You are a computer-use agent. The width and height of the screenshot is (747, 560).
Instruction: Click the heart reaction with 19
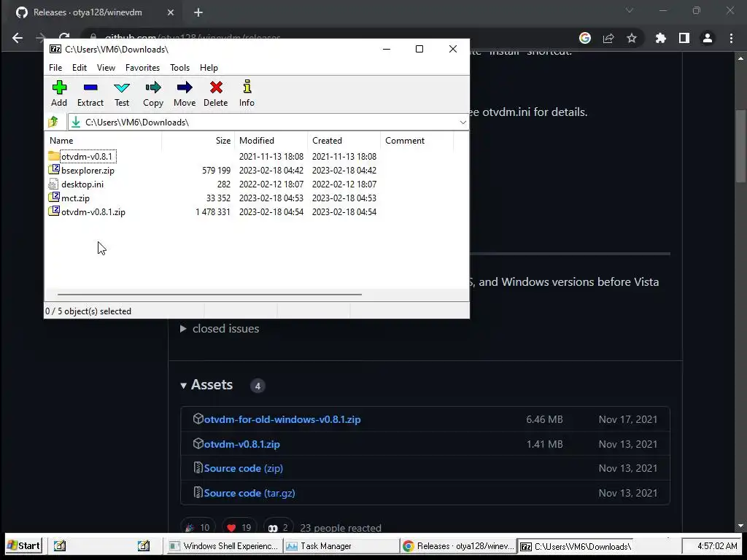coord(239,527)
